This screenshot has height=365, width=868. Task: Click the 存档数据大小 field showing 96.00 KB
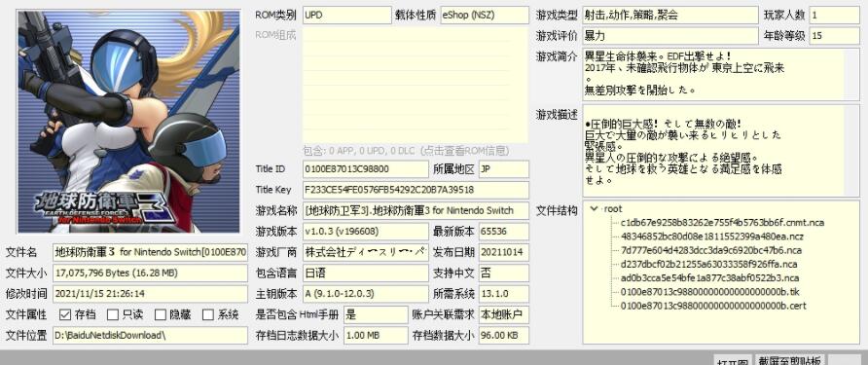click(504, 335)
